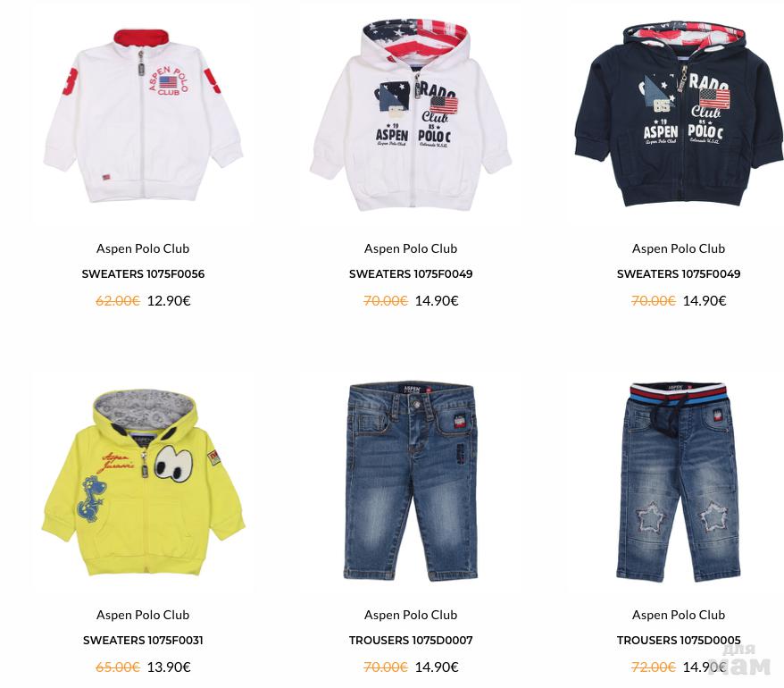Open the navy hooded Aspen Polo sweater image

679,114
